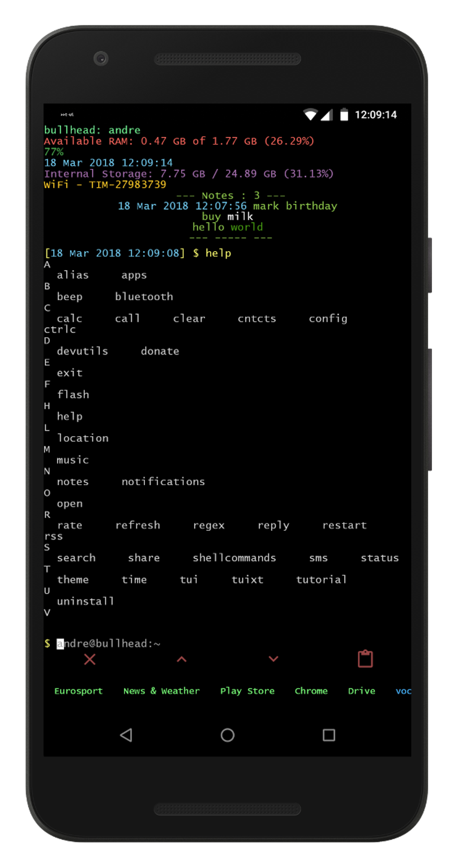This screenshot has height=868, width=457.
Task: Select the share command
Action: point(144,558)
